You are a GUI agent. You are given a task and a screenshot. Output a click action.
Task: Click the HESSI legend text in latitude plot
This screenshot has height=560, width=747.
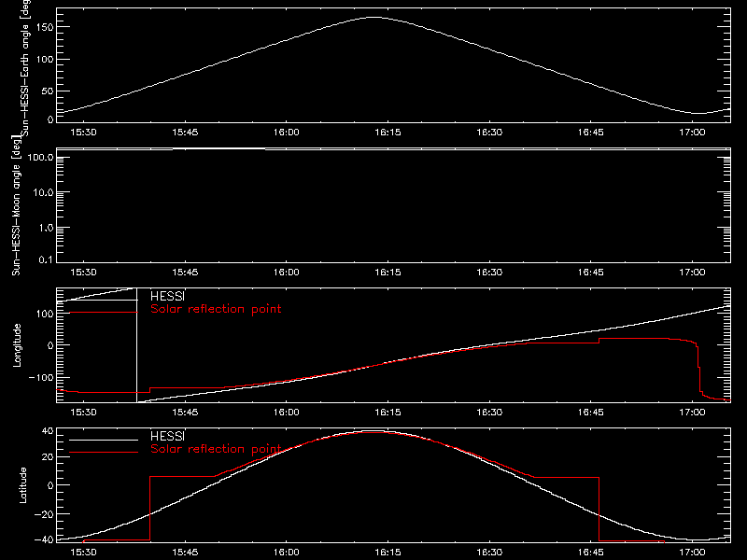(x=167, y=436)
